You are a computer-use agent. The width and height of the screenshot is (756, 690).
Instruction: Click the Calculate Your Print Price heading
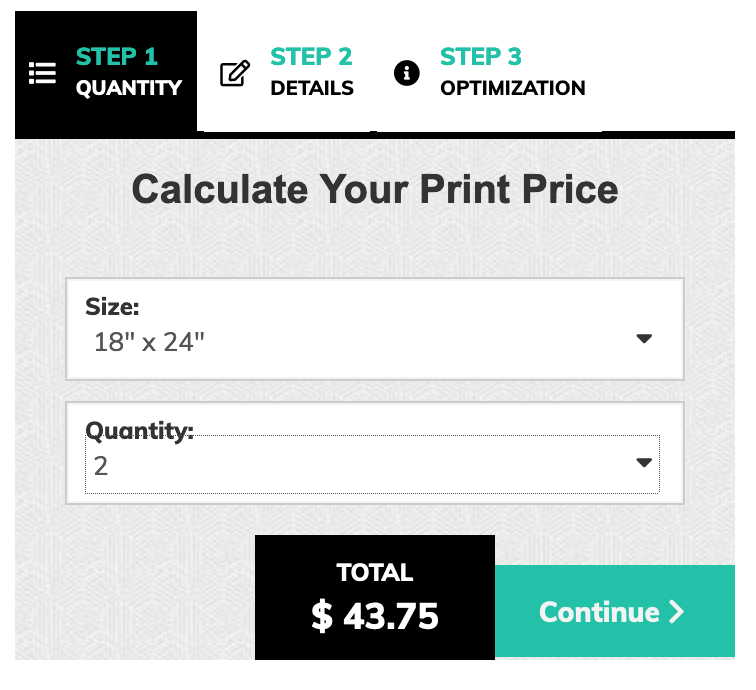(x=375, y=189)
